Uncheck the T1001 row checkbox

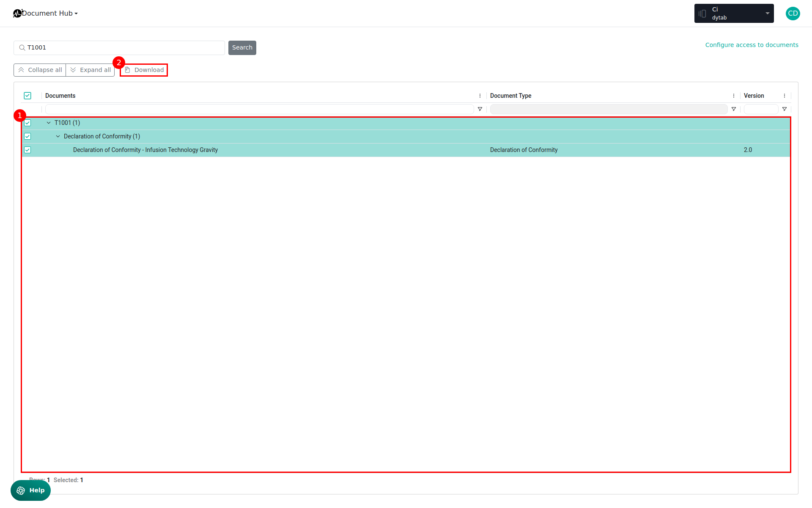pyautogui.click(x=27, y=123)
